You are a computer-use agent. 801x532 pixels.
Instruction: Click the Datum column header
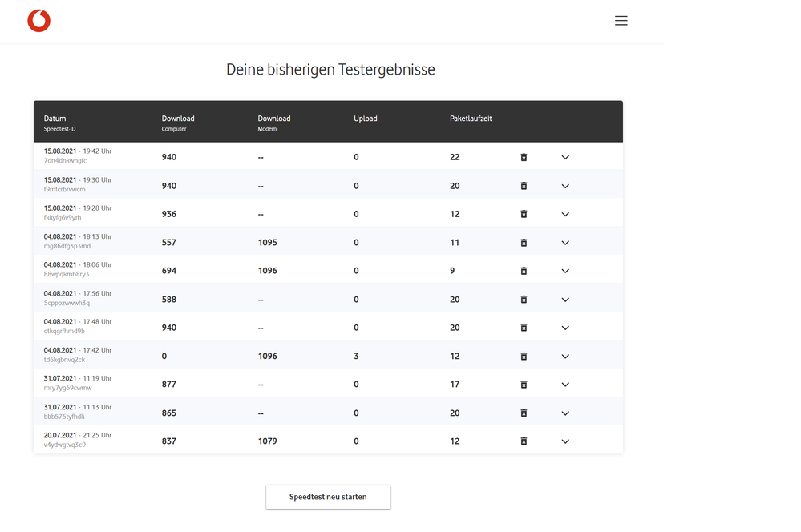55,119
